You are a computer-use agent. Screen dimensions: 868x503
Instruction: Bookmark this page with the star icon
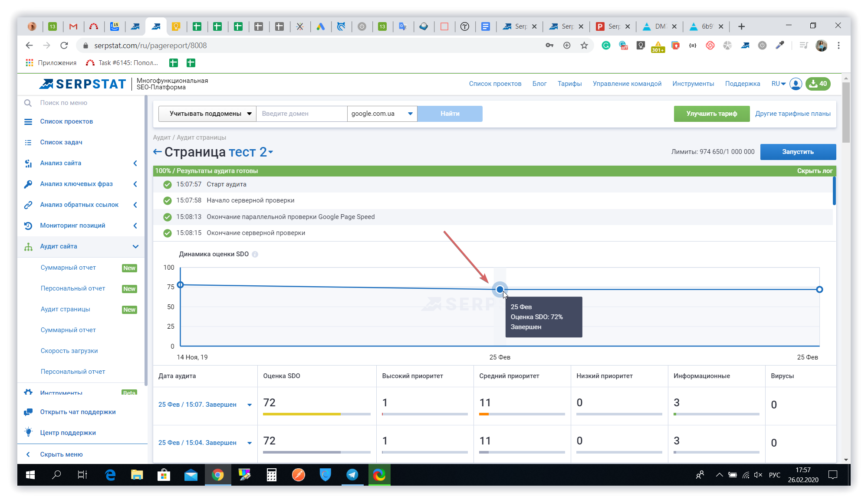click(584, 46)
